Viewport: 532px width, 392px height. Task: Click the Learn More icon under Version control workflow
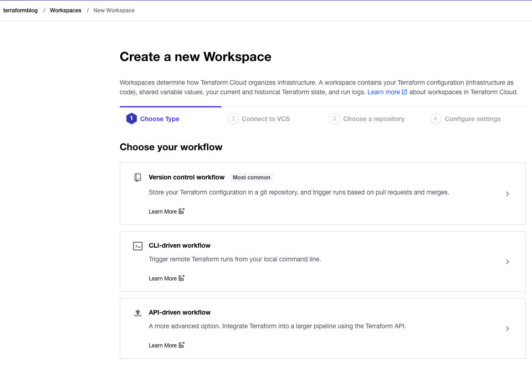point(182,211)
